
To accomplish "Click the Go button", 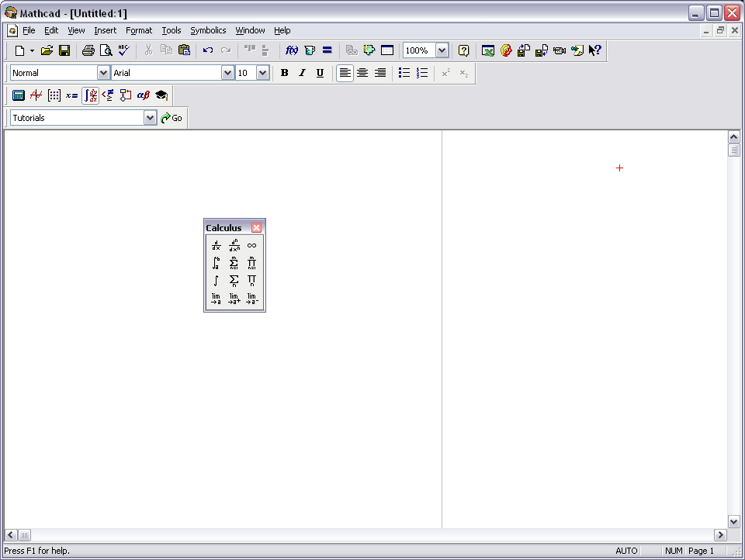I will click(x=172, y=118).
